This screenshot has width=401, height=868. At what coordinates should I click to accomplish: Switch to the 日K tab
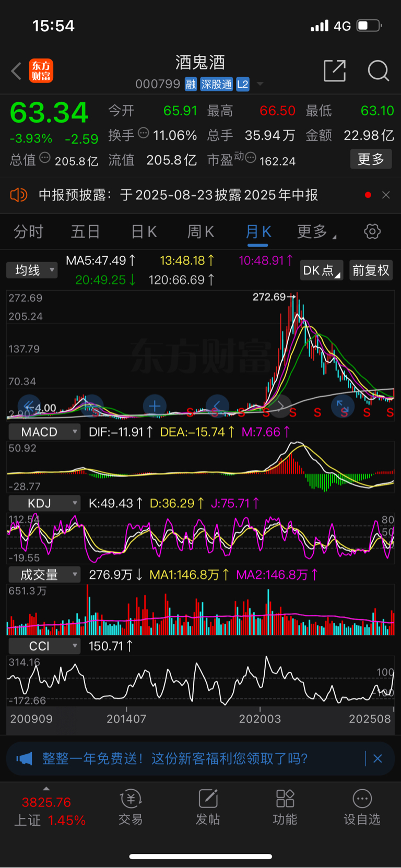pos(144,232)
